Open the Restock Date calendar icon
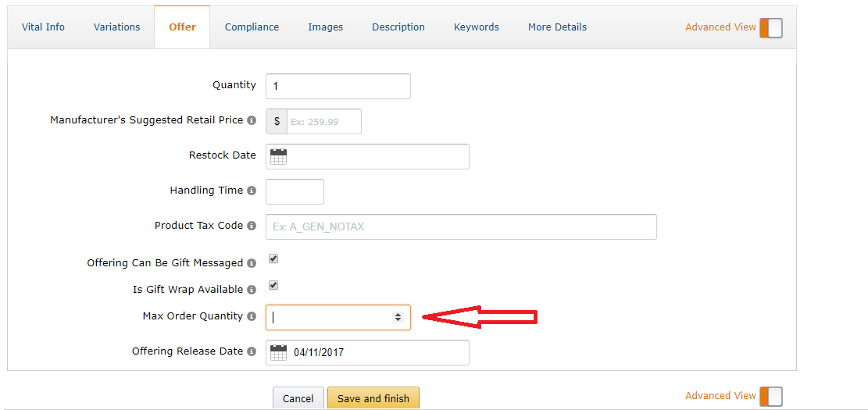The height and width of the screenshot is (410, 868). point(278,157)
